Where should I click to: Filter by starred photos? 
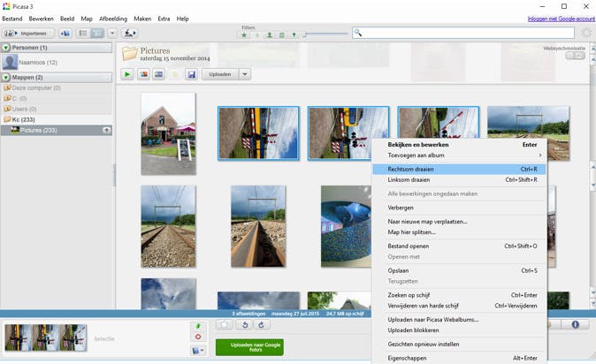[x=244, y=35]
